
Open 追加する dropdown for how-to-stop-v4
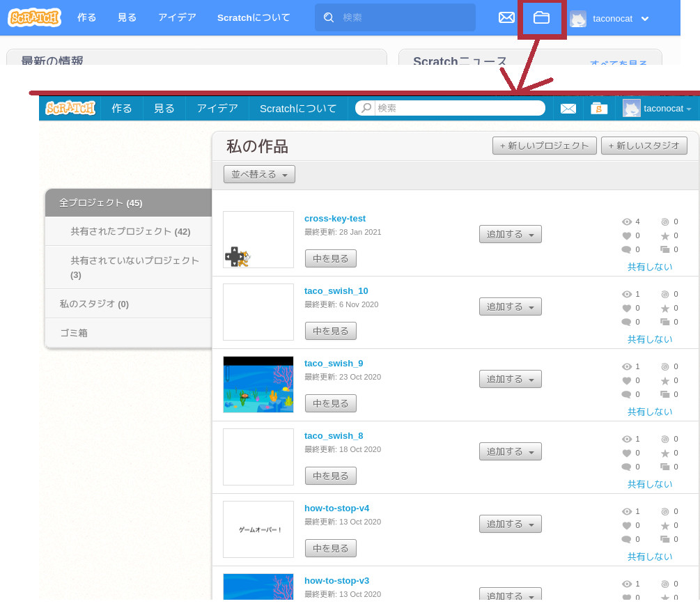[x=511, y=523]
